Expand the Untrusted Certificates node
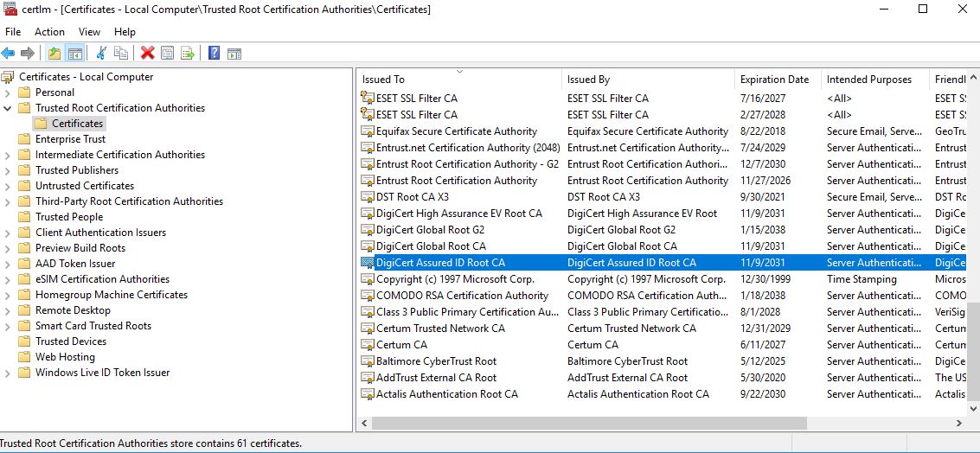980x453 pixels. (8, 186)
